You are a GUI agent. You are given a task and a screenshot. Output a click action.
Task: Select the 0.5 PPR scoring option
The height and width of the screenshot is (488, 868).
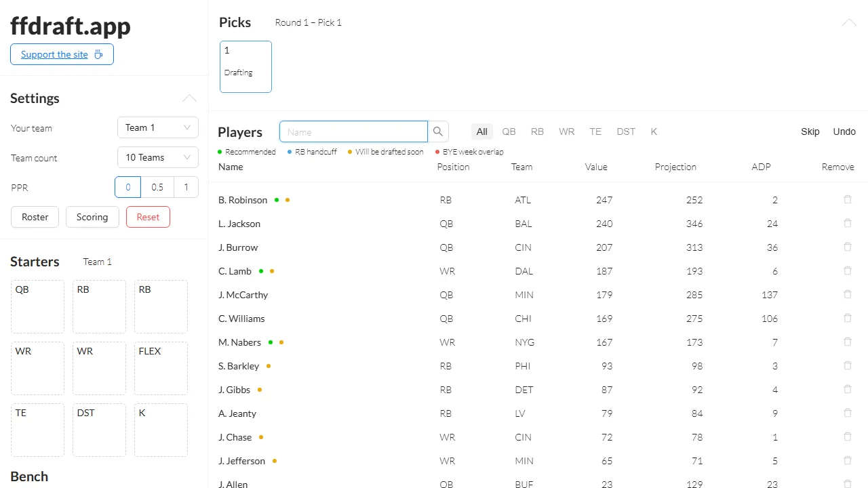coord(157,187)
